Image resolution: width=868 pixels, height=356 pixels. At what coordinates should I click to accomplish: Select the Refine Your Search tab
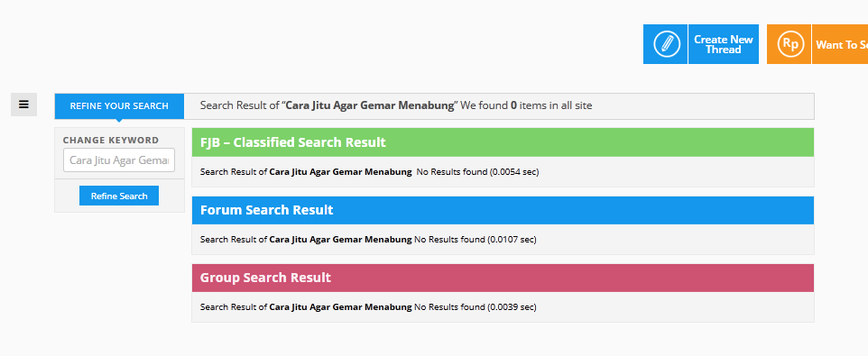point(119,106)
